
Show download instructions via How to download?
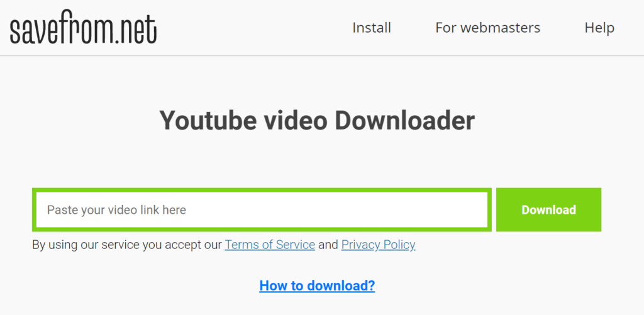(x=317, y=285)
